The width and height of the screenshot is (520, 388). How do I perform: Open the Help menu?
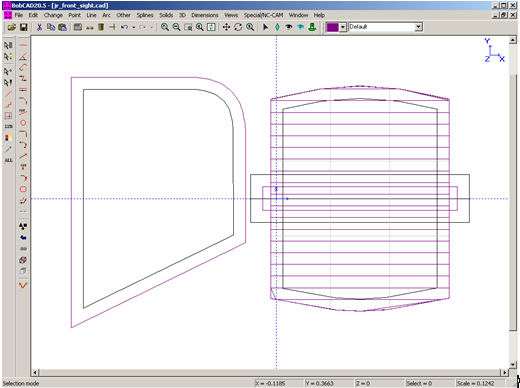pyautogui.click(x=319, y=15)
